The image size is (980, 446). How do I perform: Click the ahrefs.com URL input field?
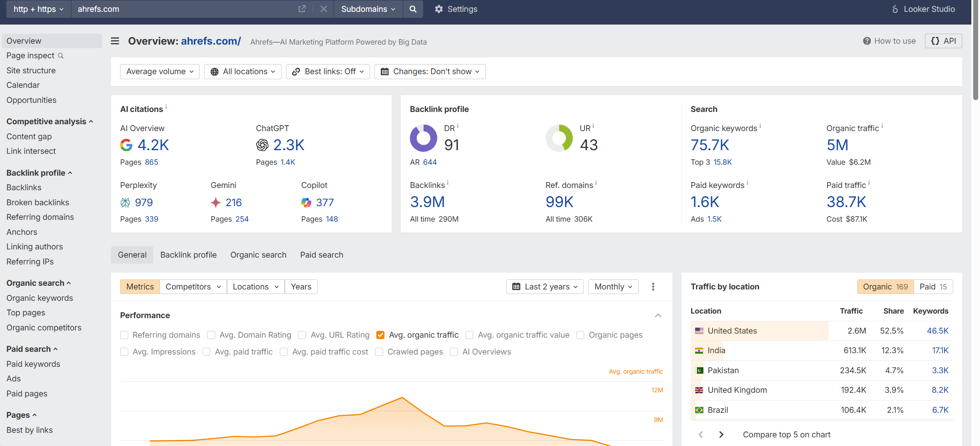click(x=182, y=9)
